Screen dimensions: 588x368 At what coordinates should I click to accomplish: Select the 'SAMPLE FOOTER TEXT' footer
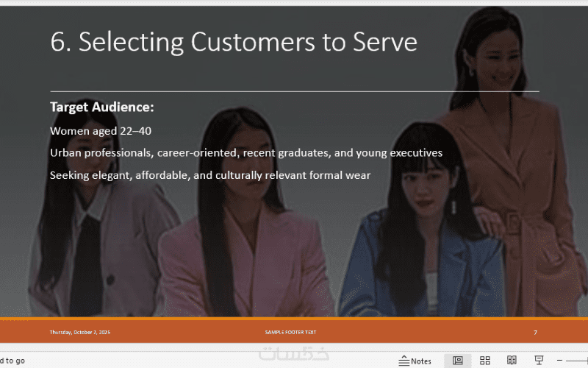tap(290, 333)
